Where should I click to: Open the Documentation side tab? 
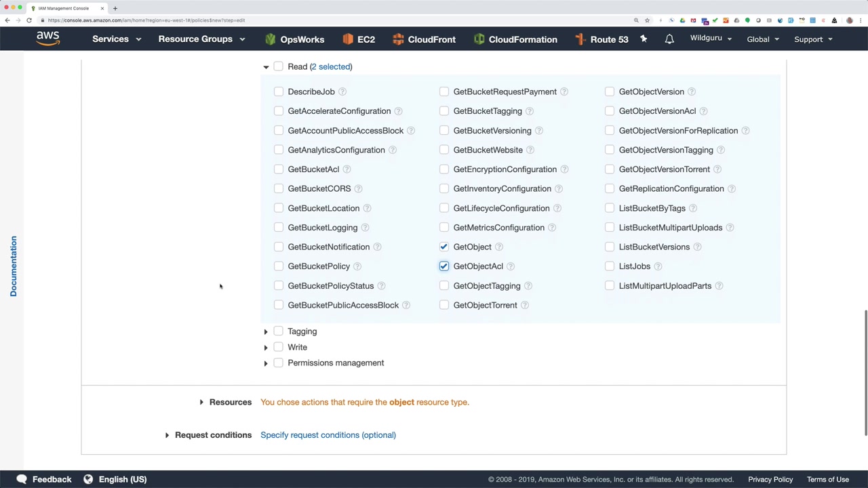pyautogui.click(x=13, y=266)
